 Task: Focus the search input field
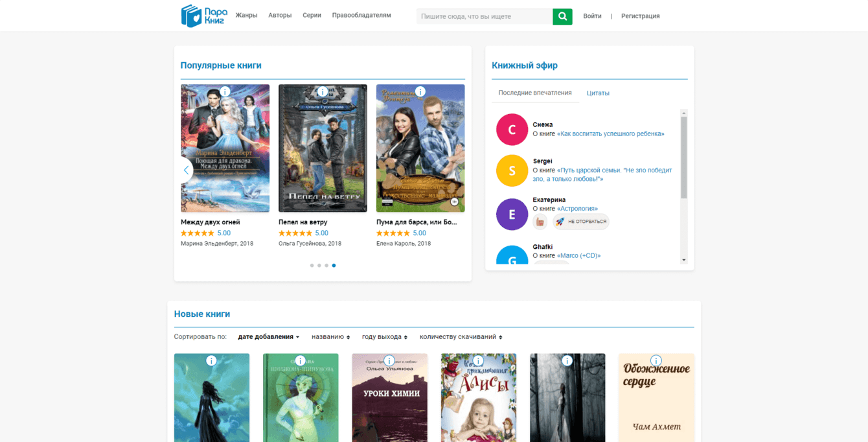pos(485,16)
